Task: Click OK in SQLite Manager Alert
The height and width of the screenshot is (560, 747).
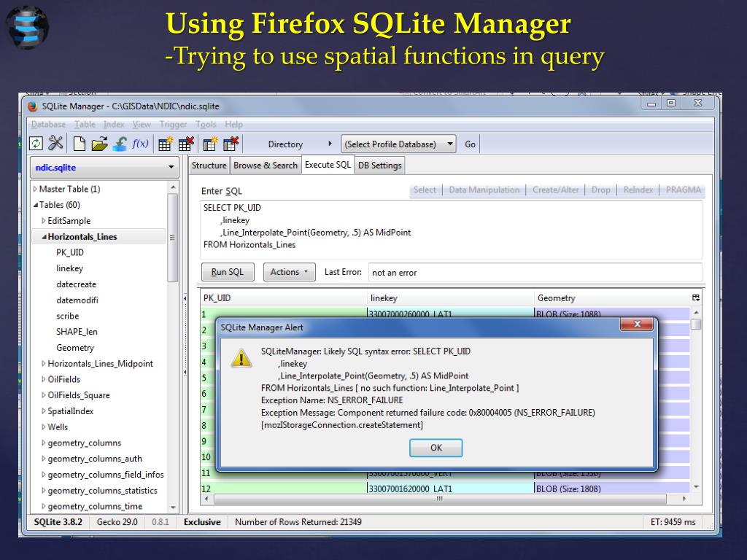Action: pos(436,448)
